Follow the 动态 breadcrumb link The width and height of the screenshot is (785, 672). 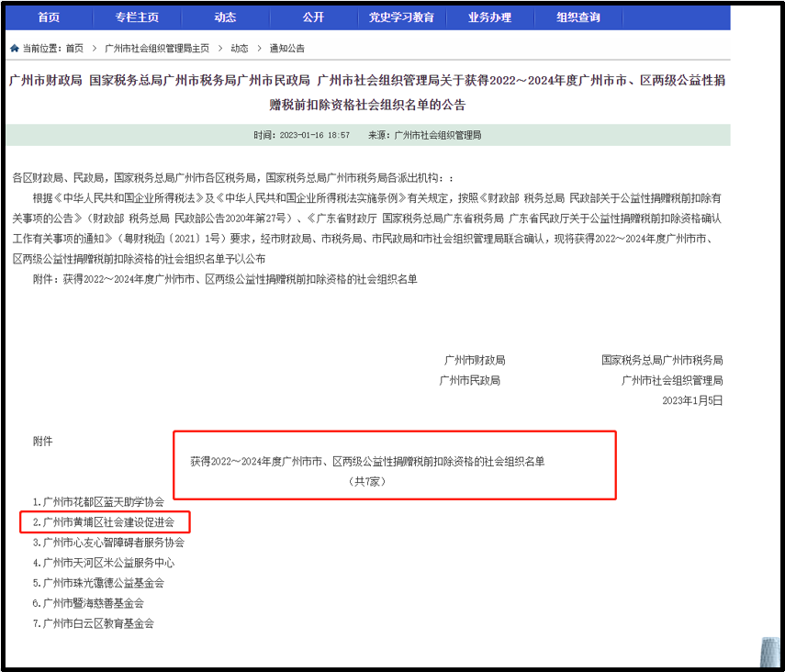(240, 49)
